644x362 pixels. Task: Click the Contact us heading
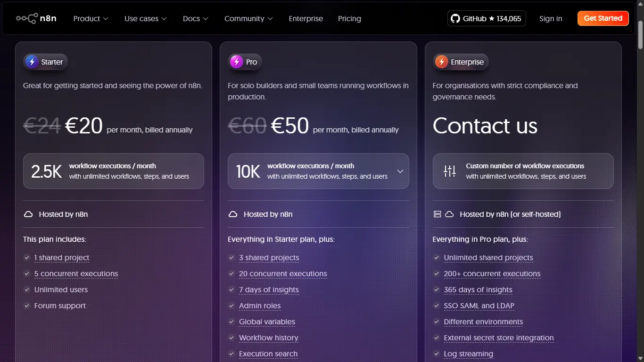coord(485,126)
